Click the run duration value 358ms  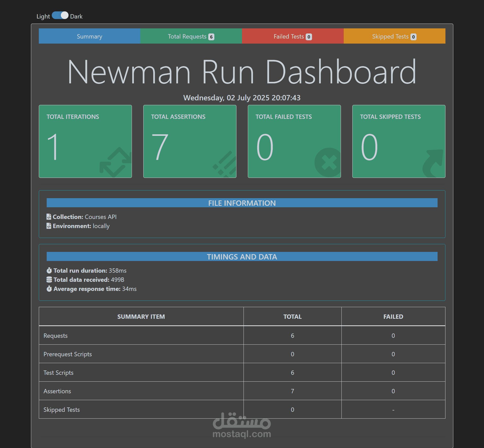point(117,271)
